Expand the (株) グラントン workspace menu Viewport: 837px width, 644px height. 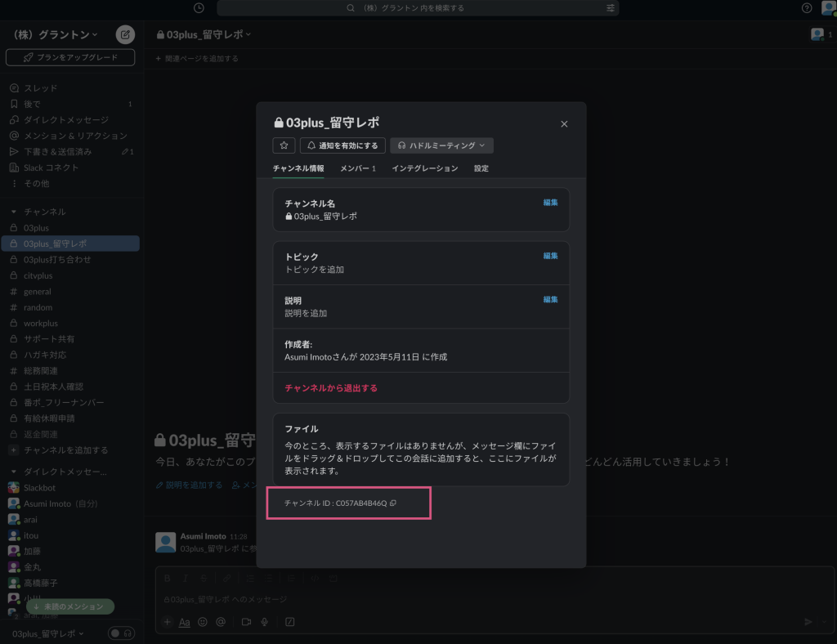click(56, 34)
